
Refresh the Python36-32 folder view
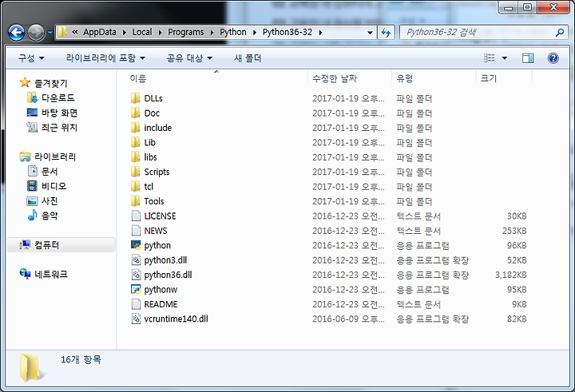(386, 33)
